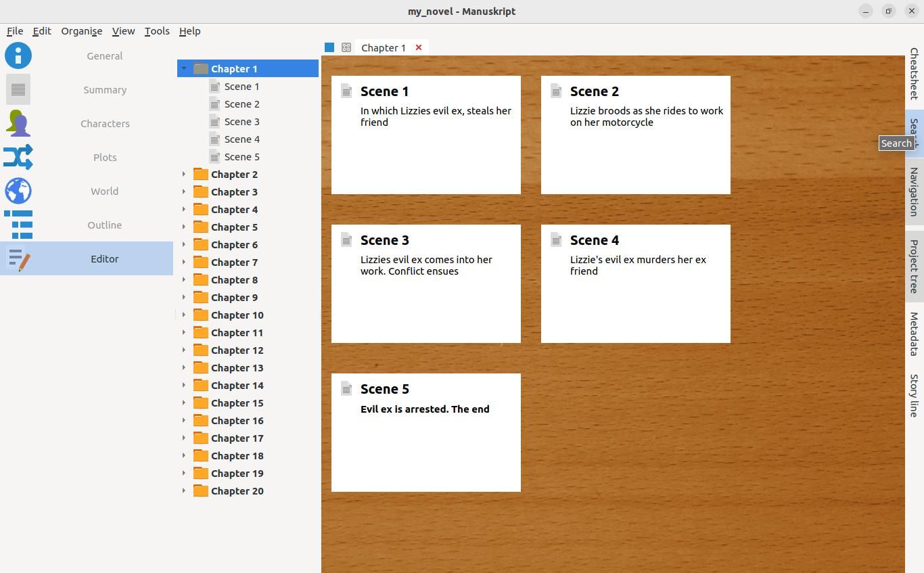This screenshot has height=573, width=924.
Task: Click the Chapter 1 gray folder icon
Action: 200,68
